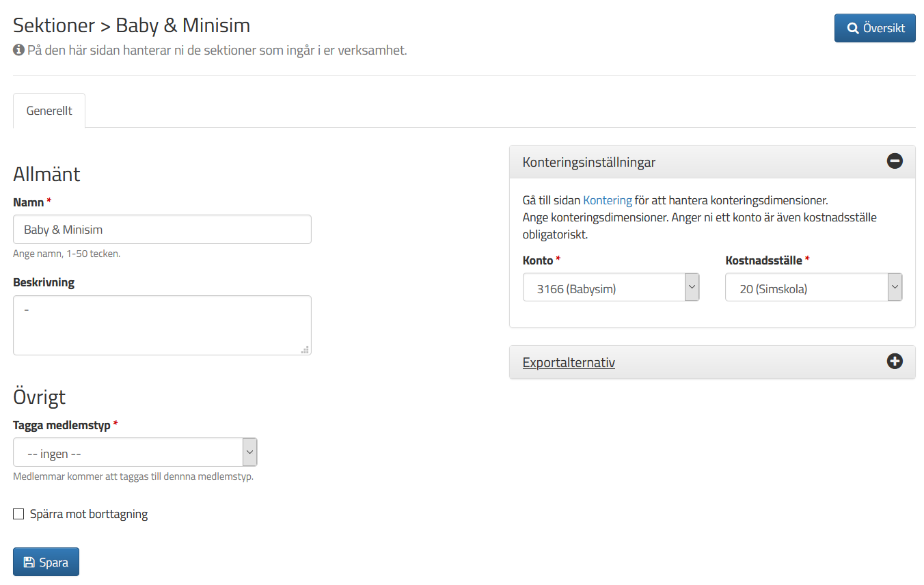Click the Konteringsinställningar panel heading

(x=589, y=162)
